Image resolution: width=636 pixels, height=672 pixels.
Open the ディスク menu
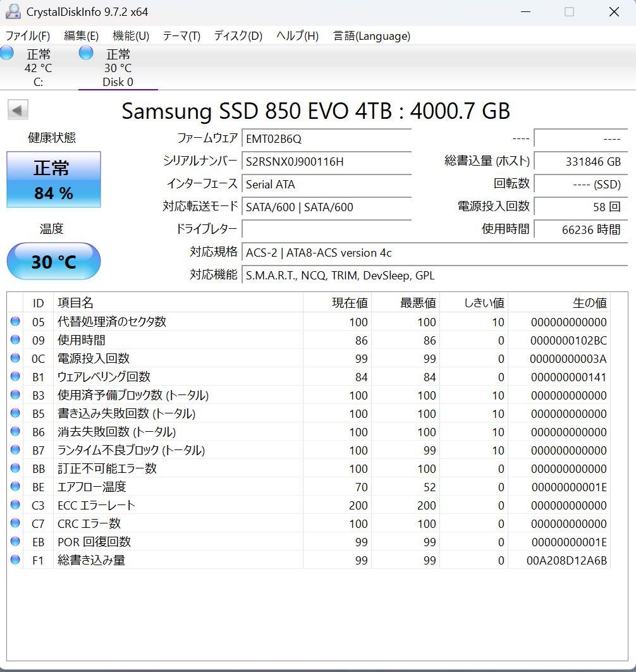236,36
